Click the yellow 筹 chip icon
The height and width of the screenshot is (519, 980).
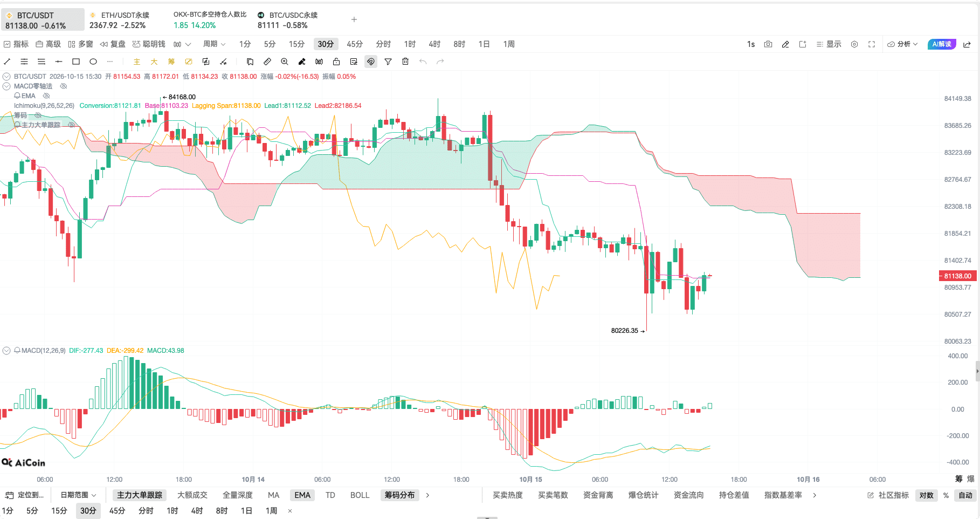click(171, 62)
